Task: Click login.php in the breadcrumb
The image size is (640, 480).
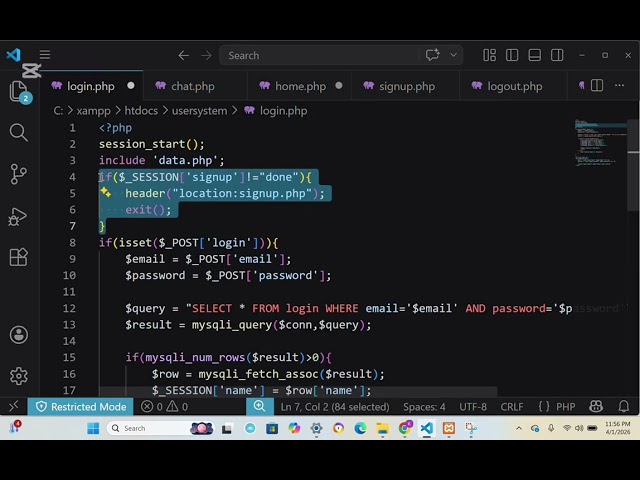Action: 283,111
